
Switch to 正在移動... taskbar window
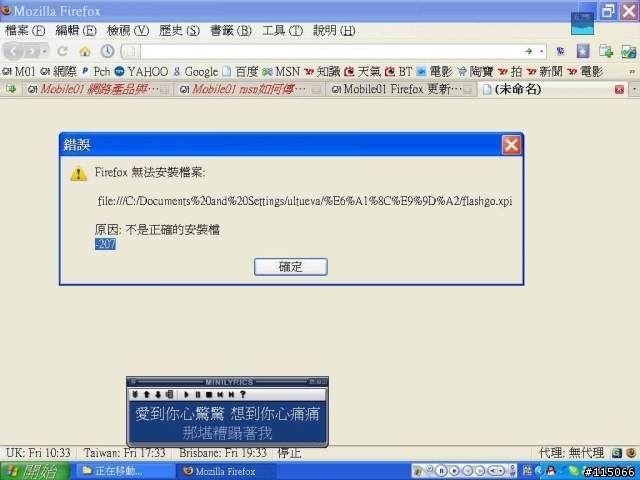[x=124, y=471]
